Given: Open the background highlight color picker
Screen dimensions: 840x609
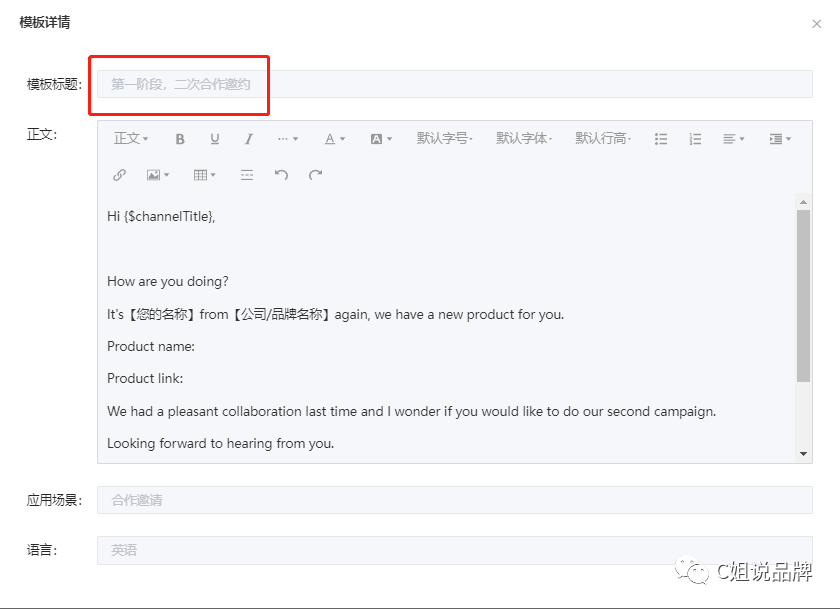Looking at the screenshot, I should tap(381, 139).
